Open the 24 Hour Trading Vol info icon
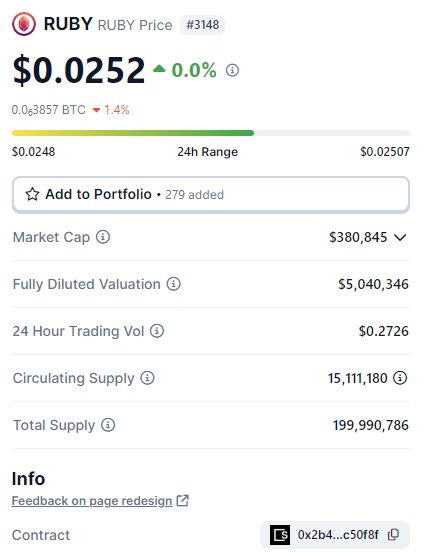 [157, 331]
